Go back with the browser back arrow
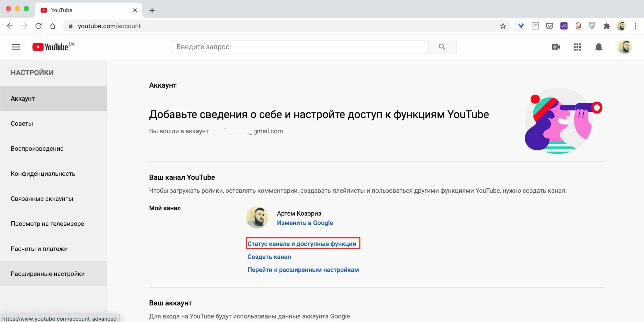 (x=10, y=26)
